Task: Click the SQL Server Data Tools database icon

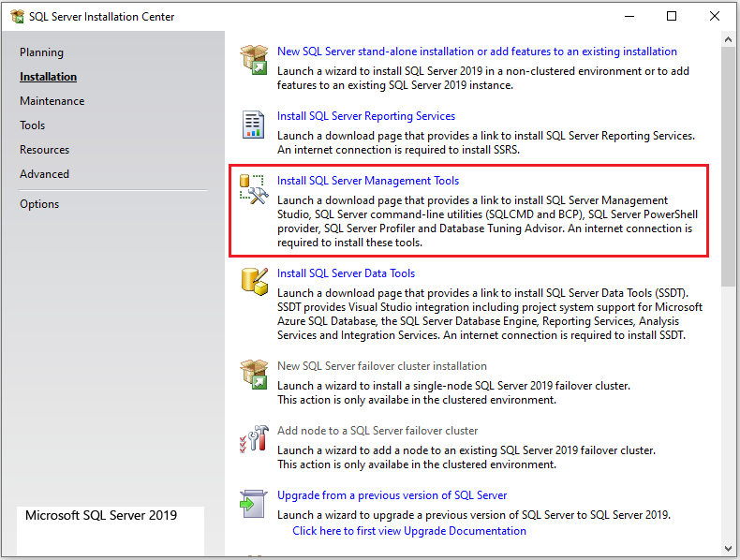Action: (x=254, y=280)
